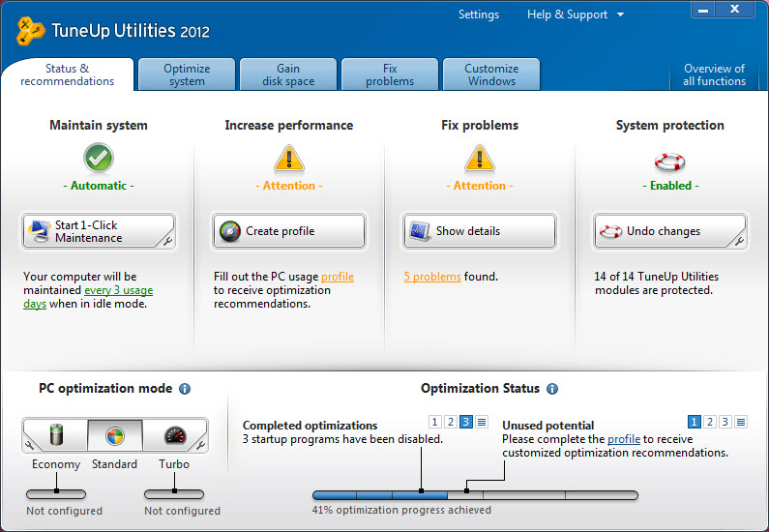Open the Status & recommendations tab
This screenshot has height=532, width=769.
click(x=67, y=74)
